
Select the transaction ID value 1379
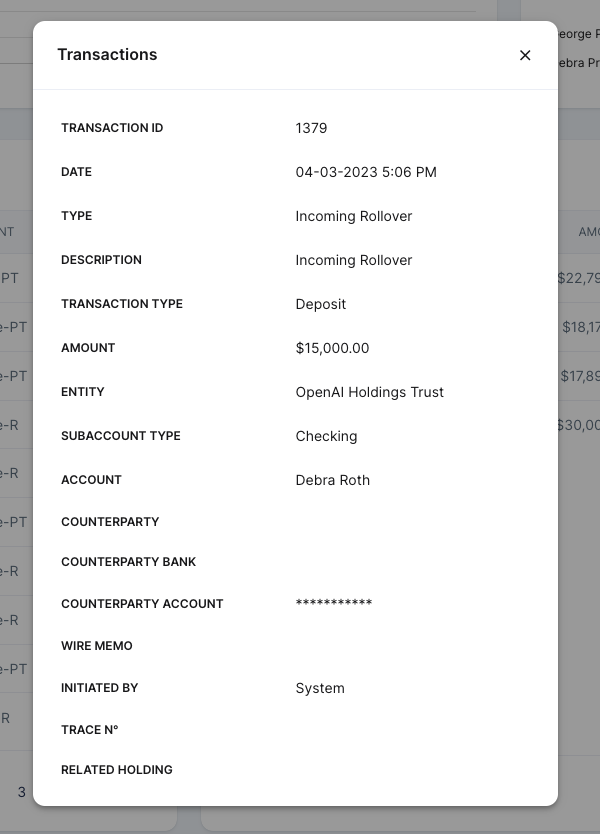[311, 128]
